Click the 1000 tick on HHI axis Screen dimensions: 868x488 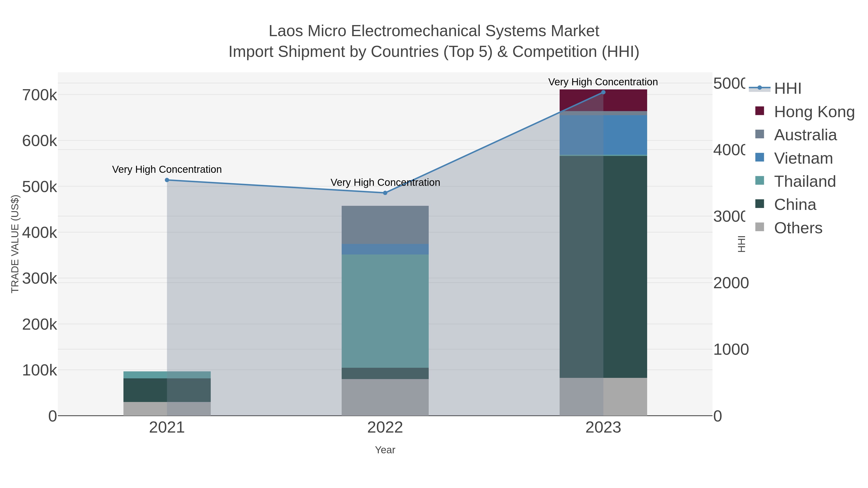tap(731, 350)
